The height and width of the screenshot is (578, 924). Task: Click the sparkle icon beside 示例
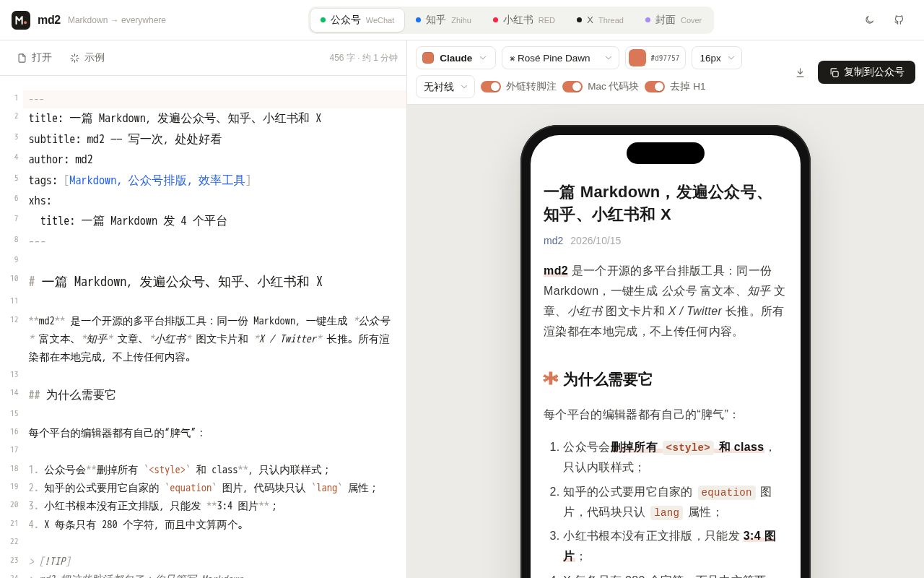tap(75, 58)
